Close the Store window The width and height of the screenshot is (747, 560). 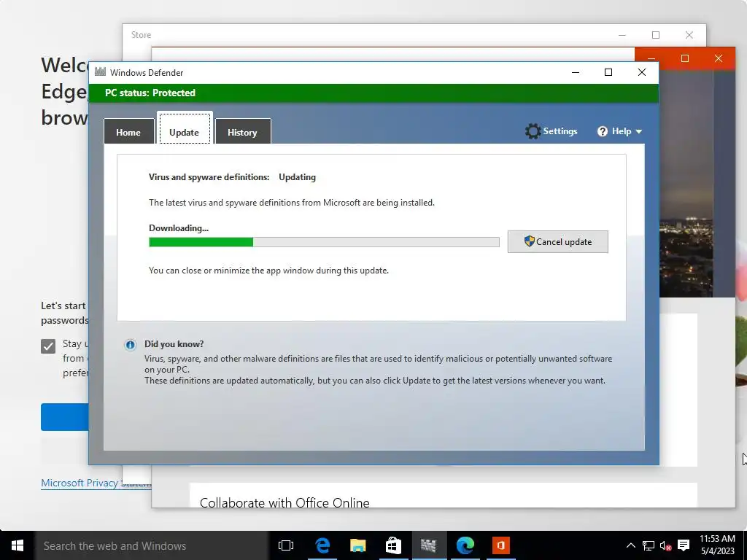(x=689, y=35)
